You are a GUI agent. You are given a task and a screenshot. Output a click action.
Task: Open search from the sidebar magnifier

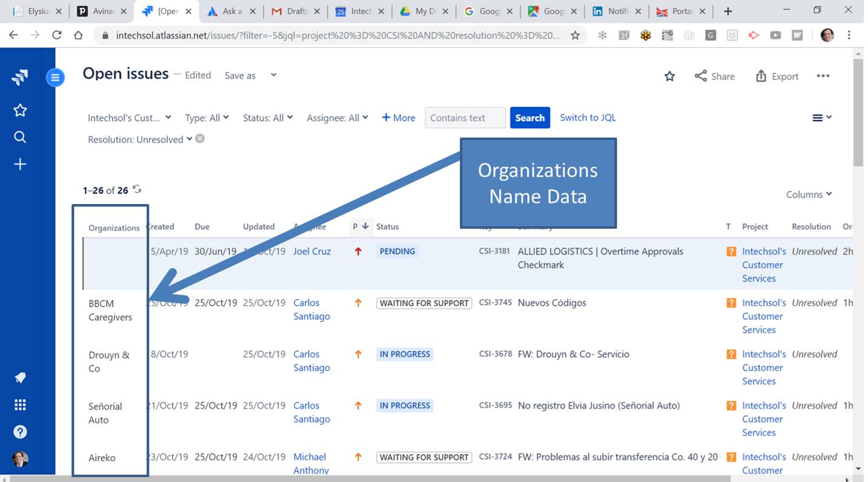coord(20,137)
